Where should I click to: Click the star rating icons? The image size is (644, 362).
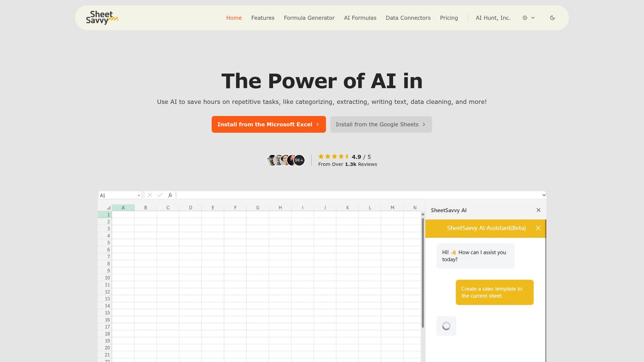coord(334,156)
